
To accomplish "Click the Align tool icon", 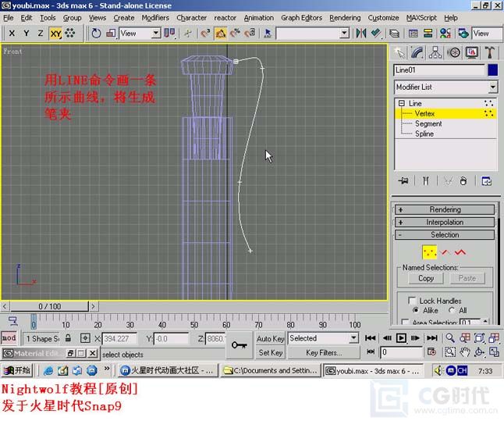I will (375, 33).
